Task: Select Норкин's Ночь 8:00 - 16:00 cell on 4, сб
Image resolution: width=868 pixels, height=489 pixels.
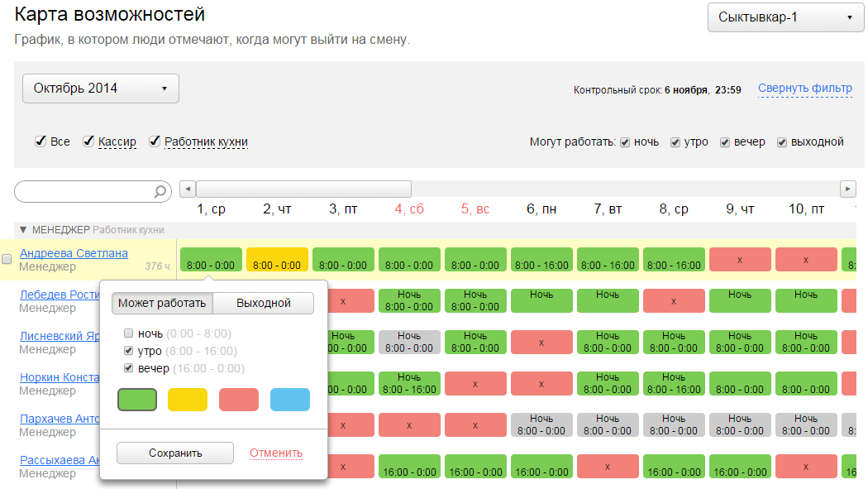Action: click(x=409, y=383)
